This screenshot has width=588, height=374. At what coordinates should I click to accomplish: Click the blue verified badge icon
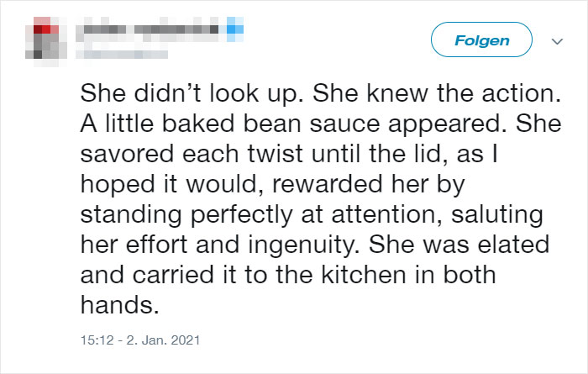coord(235,29)
